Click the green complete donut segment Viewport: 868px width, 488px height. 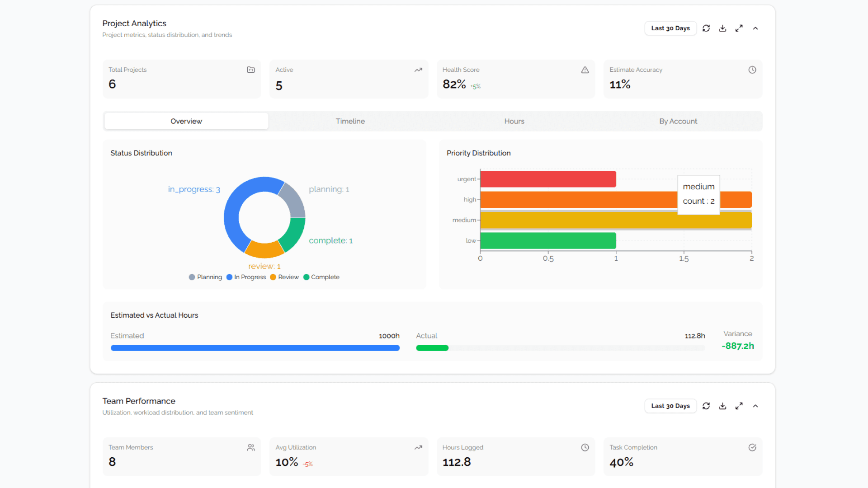(x=293, y=234)
